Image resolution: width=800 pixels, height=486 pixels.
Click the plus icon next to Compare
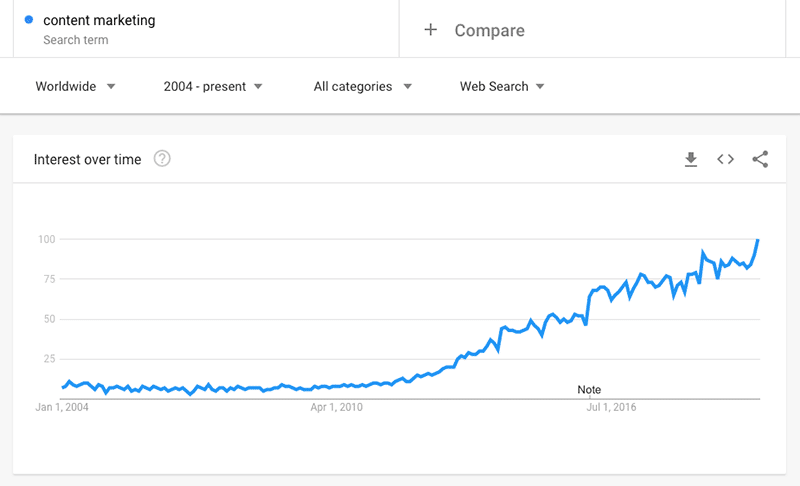pos(431,30)
